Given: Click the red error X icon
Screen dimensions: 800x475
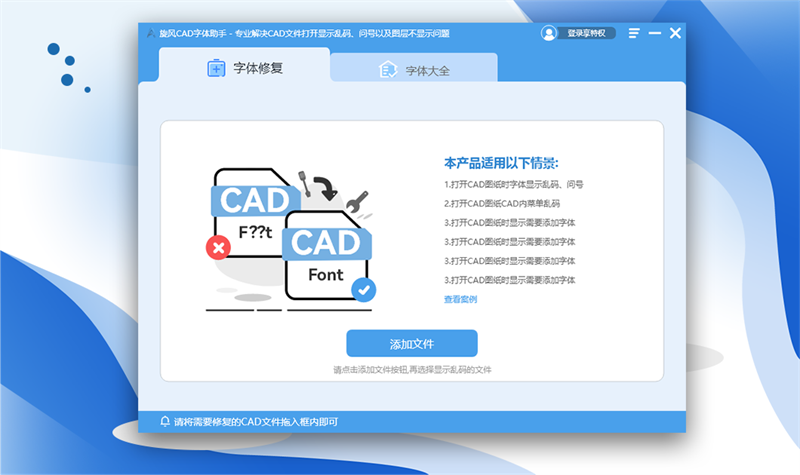Looking at the screenshot, I should pos(218,247).
